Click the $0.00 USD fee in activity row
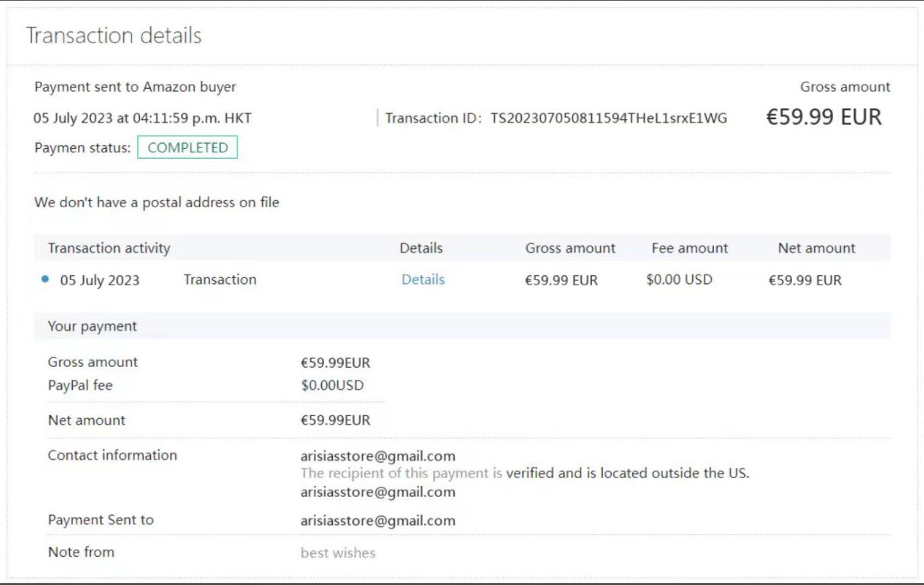 (x=679, y=279)
